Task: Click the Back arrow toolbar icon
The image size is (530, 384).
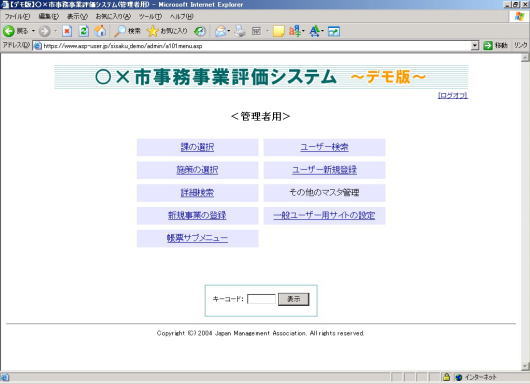Action: coord(8,31)
